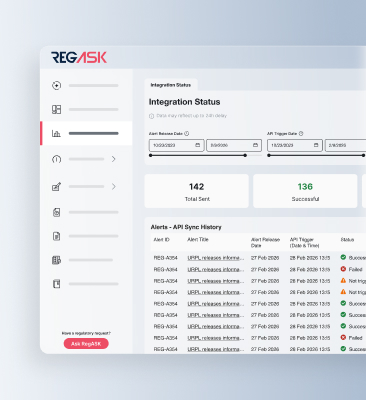Expand the sidebar item with the edit icon

(x=114, y=186)
